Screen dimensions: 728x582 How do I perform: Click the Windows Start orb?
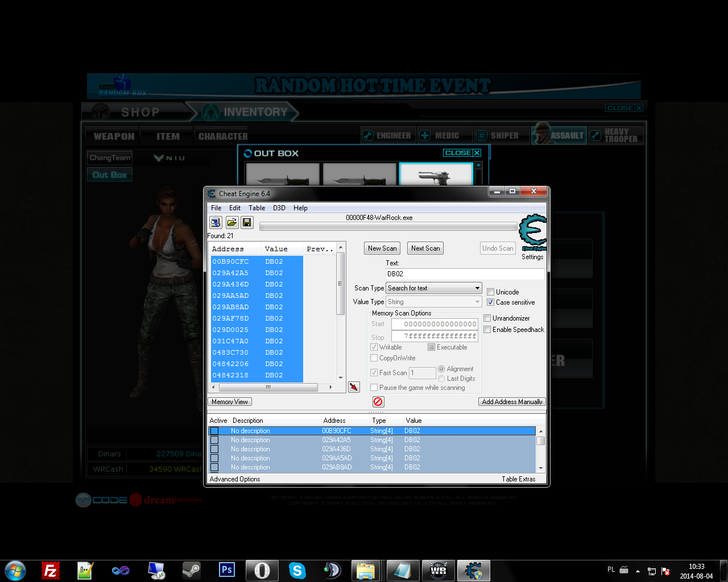[15, 570]
